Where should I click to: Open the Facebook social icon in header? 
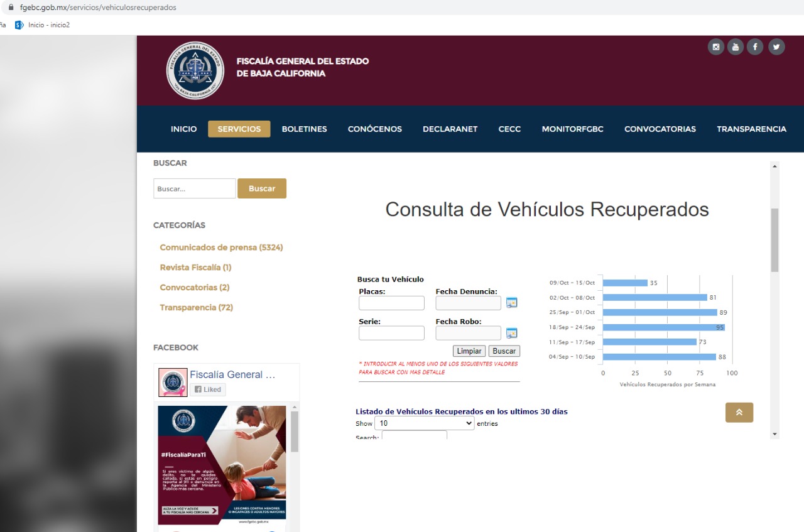pyautogui.click(x=755, y=46)
